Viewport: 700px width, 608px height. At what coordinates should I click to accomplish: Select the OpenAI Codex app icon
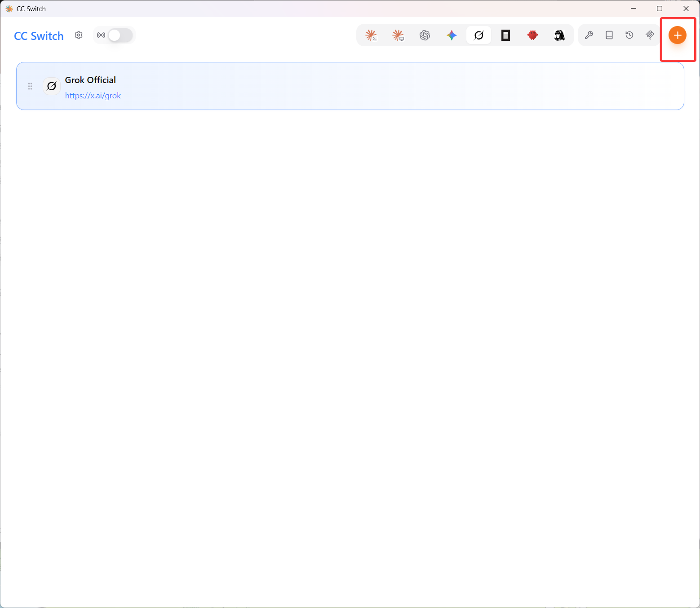(425, 35)
